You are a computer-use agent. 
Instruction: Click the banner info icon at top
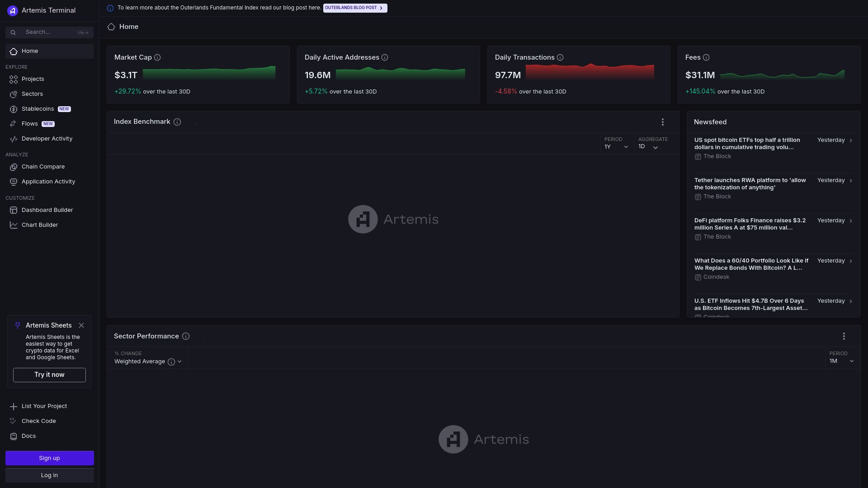[x=110, y=8]
